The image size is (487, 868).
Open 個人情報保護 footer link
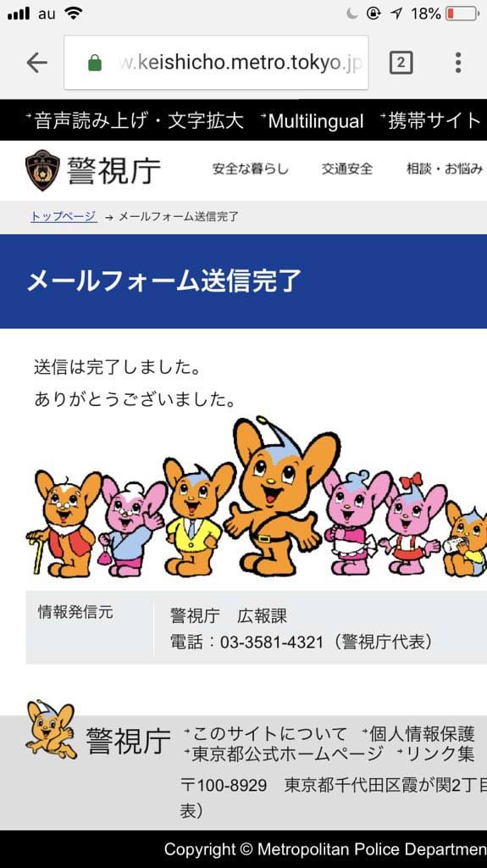pyautogui.click(x=419, y=734)
